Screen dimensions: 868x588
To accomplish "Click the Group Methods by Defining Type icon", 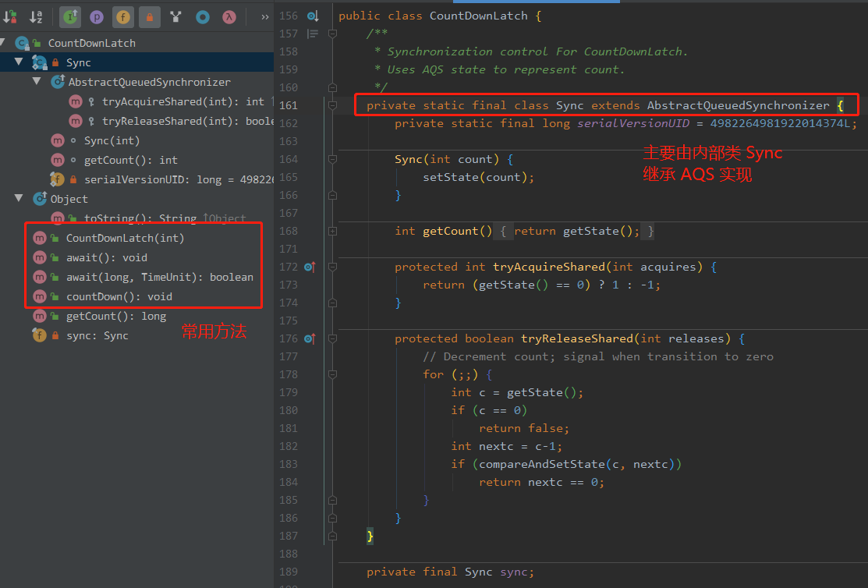I will click(175, 16).
